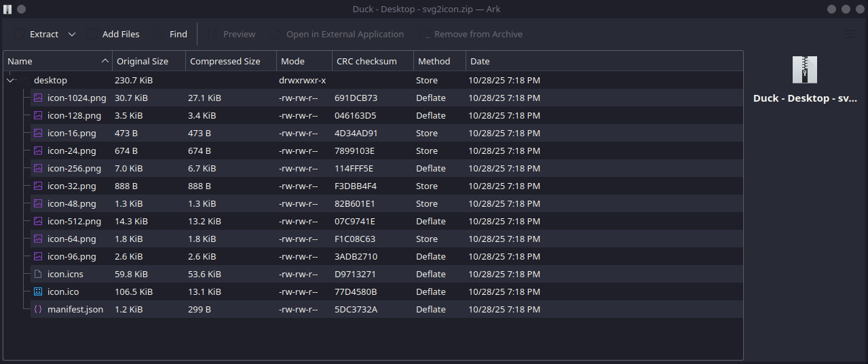The height and width of the screenshot is (364, 868).
Task: Click checksum 114FFF5E
Action: coord(354,168)
